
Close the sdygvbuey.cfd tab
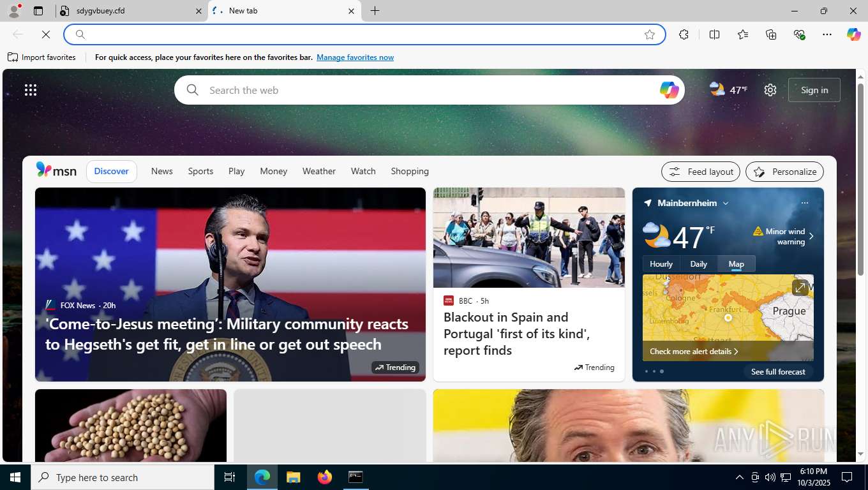pyautogui.click(x=198, y=11)
